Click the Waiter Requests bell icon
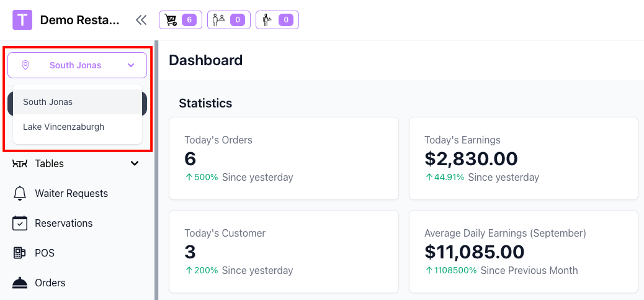The image size is (644, 300). click(20, 193)
